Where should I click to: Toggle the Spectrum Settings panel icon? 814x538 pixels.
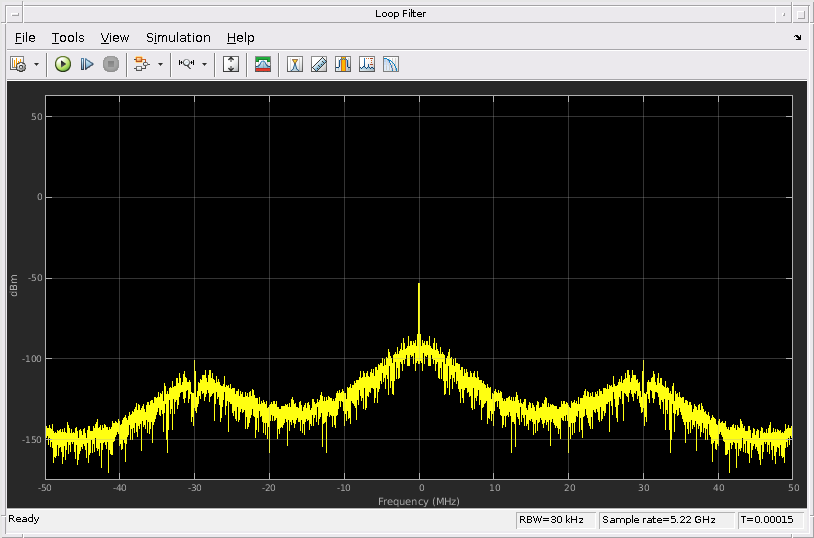coord(263,64)
